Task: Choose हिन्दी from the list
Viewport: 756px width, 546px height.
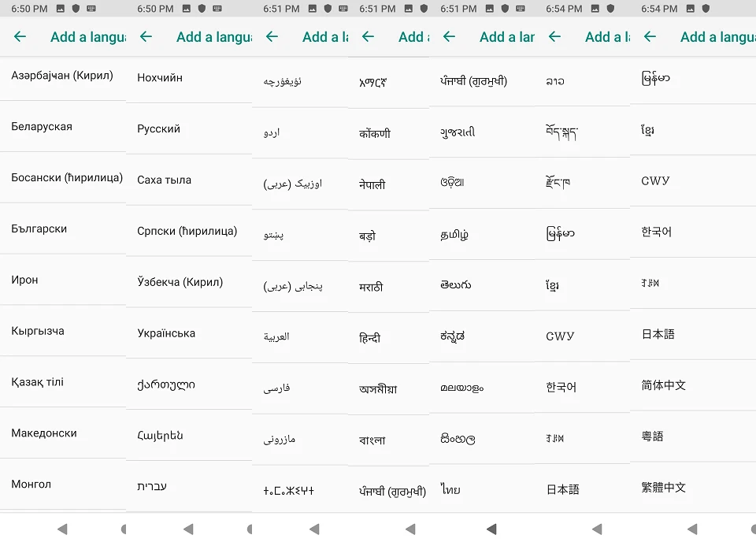Action: tap(388, 338)
